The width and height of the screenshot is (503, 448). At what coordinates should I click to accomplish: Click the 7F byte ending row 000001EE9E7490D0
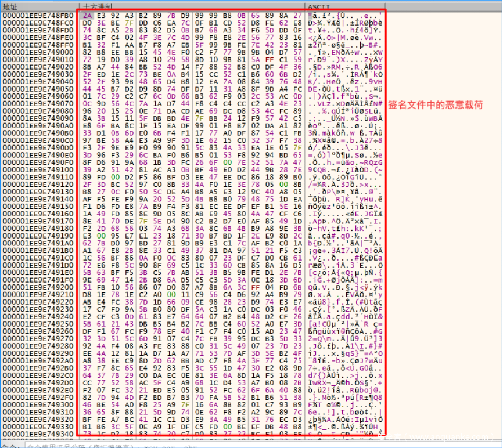coord(298,148)
